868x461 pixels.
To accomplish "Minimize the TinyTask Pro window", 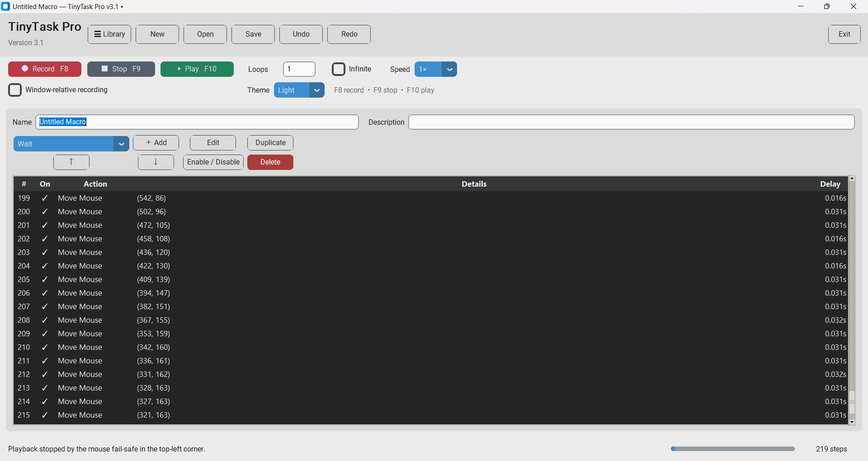I will 801,6.
